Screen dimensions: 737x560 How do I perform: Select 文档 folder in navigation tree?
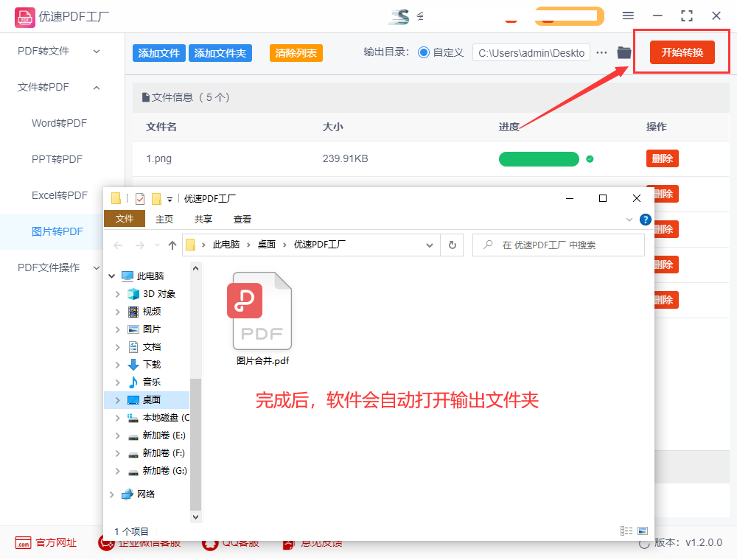[x=151, y=347]
